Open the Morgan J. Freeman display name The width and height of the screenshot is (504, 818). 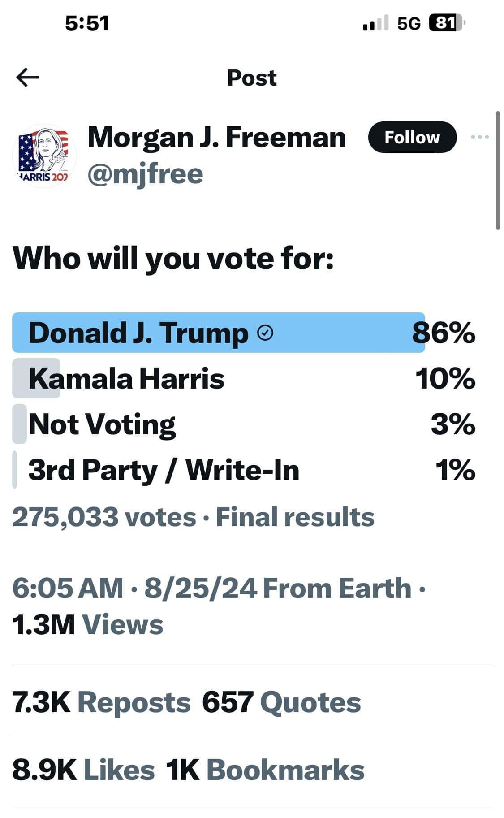click(217, 137)
